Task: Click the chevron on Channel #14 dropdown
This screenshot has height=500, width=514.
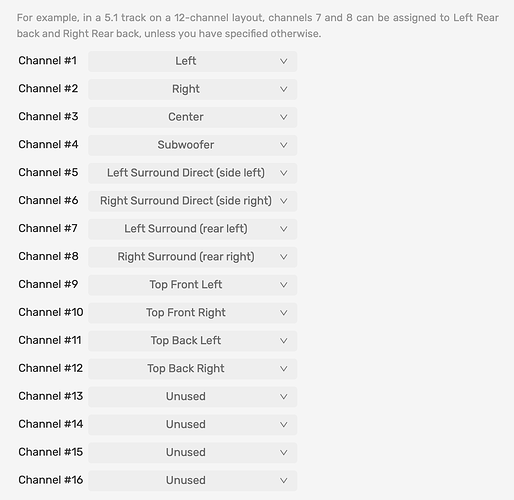Action: (x=284, y=425)
